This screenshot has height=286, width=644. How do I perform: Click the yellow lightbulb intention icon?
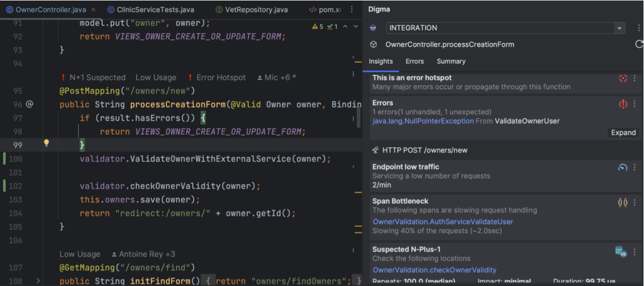[47, 143]
